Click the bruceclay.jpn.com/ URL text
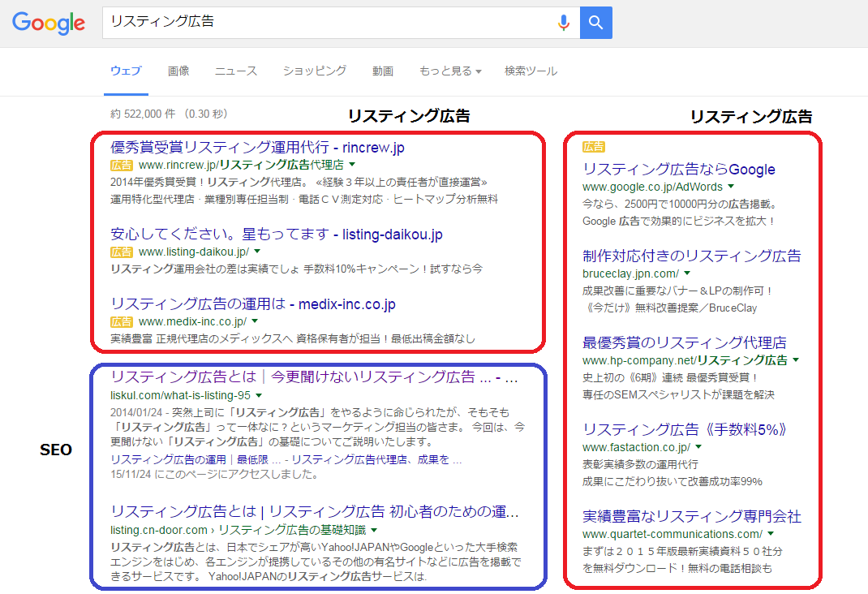868x594 pixels. click(x=630, y=273)
